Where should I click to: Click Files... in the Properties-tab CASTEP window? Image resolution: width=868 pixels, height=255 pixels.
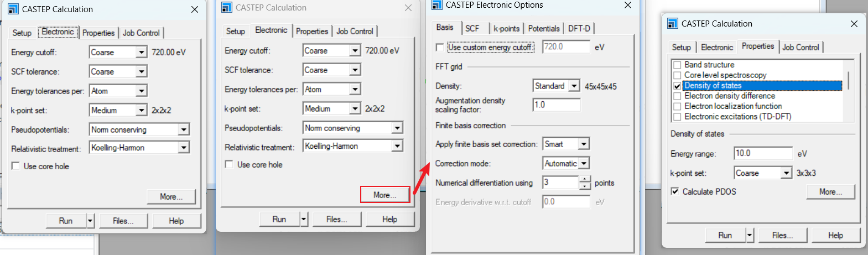(x=783, y=236)
